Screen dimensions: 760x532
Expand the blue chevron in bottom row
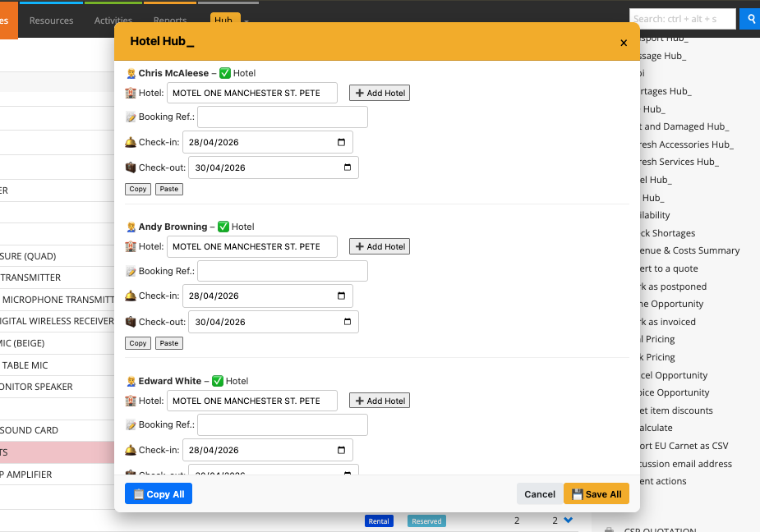[x=569, y=520]
